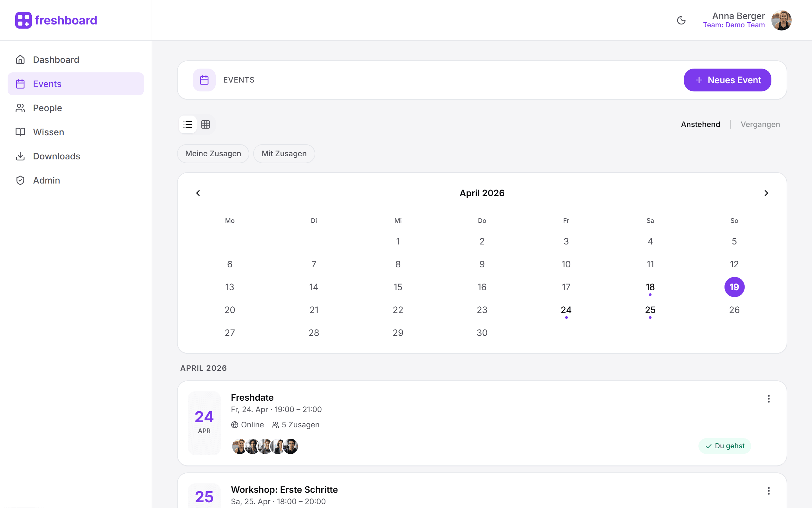The width and height of the screenshot is (812, 508).
Task: Filter by Mit Zusagen
Action: tap(284, 154)
